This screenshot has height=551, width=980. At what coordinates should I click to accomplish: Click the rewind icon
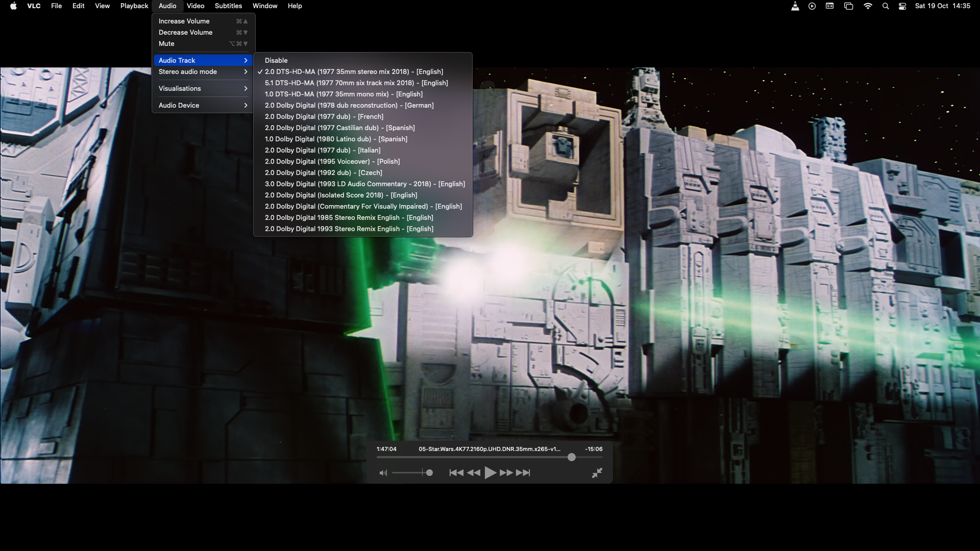473,473
